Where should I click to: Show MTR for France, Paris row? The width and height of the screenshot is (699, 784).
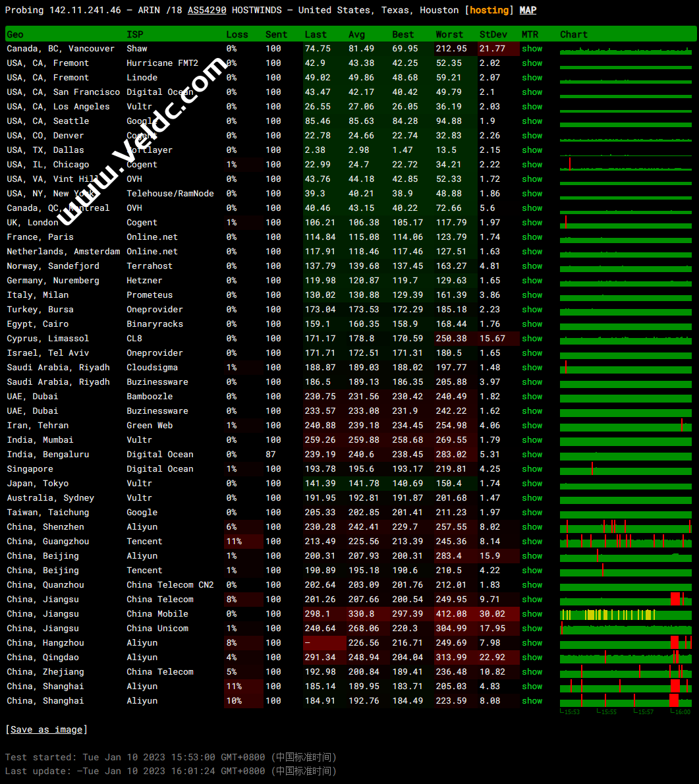pos(532,237)
